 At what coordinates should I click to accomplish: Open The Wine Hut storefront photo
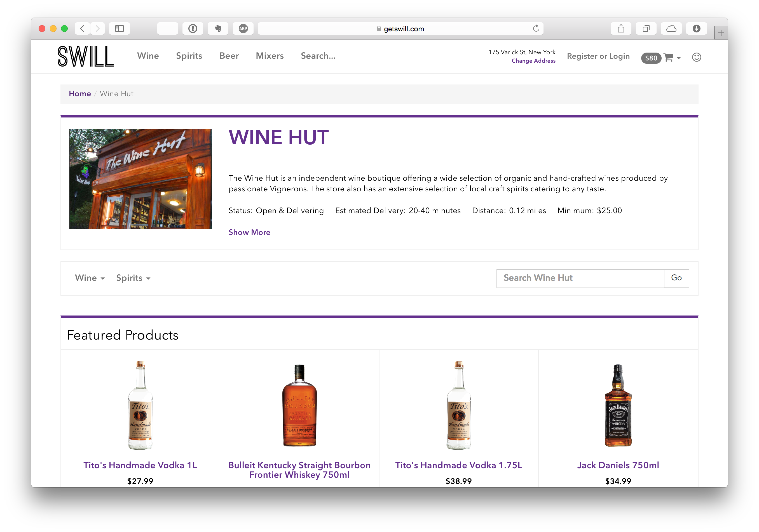tap(140, 179)
